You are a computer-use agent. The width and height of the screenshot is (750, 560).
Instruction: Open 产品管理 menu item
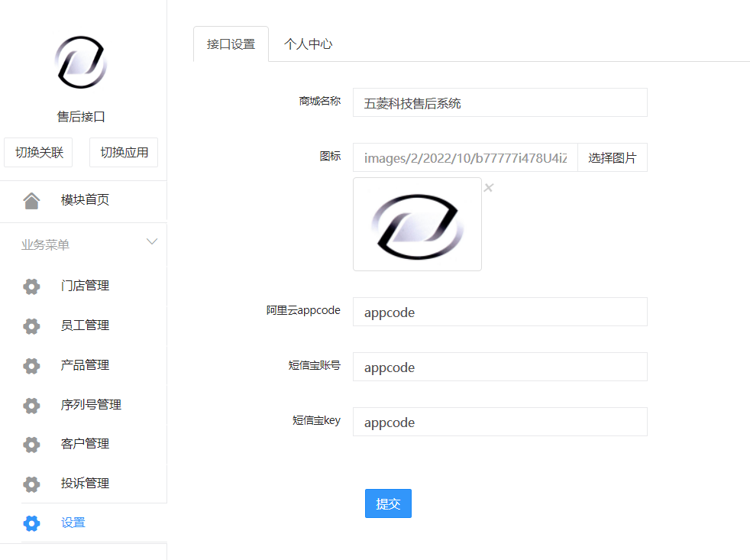83,365
